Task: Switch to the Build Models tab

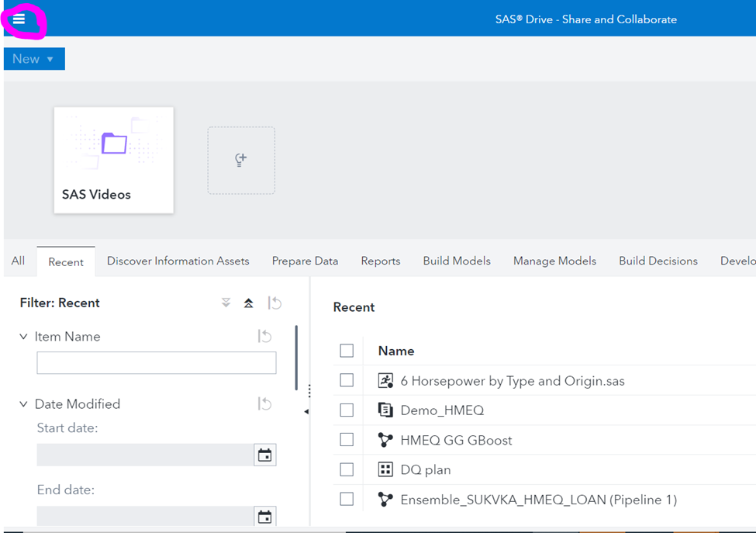Action: pyautogui.click(x=457, y=261)
